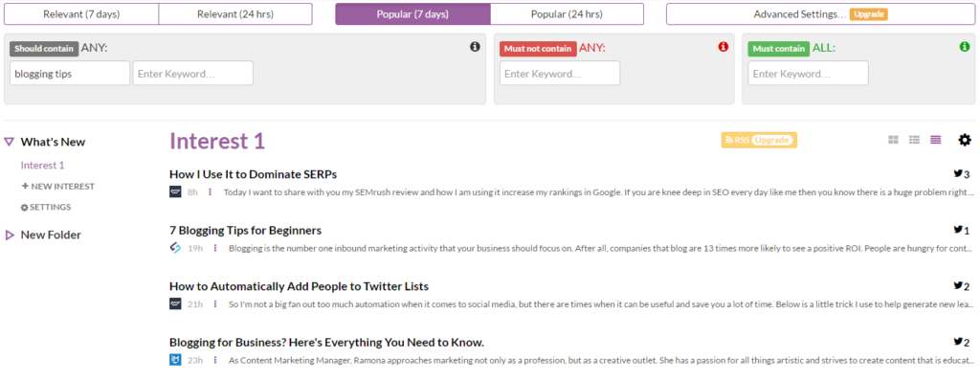Open Advanced Settings upgrade button
Screen dimensions: 980x381
click(820, 13)
